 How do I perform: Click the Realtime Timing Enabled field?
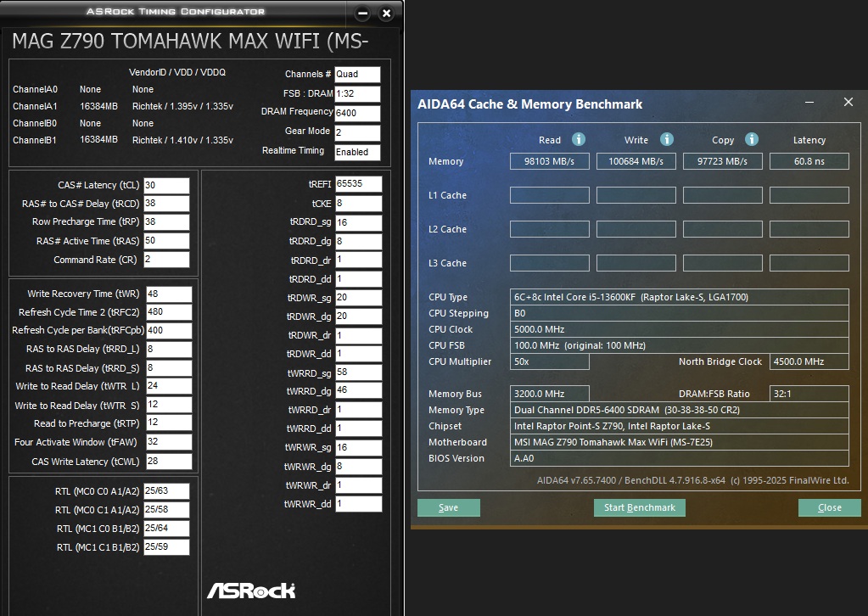357,152
